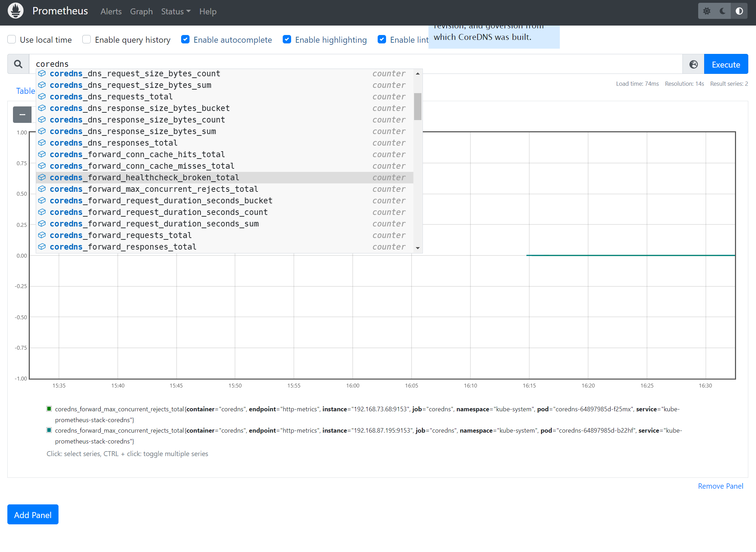Click cube icon beside coredns_dns_request_size_bytes_sum
Image resolution: width=756 pixels, height=552 pixels.
tap(42, 85)
